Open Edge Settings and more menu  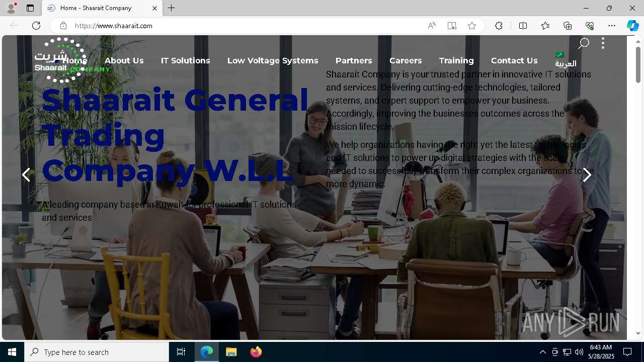tap(612, 26)
